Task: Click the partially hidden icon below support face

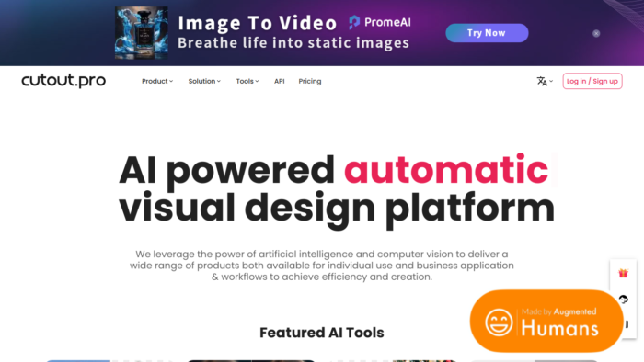Action: coord(627,324)
